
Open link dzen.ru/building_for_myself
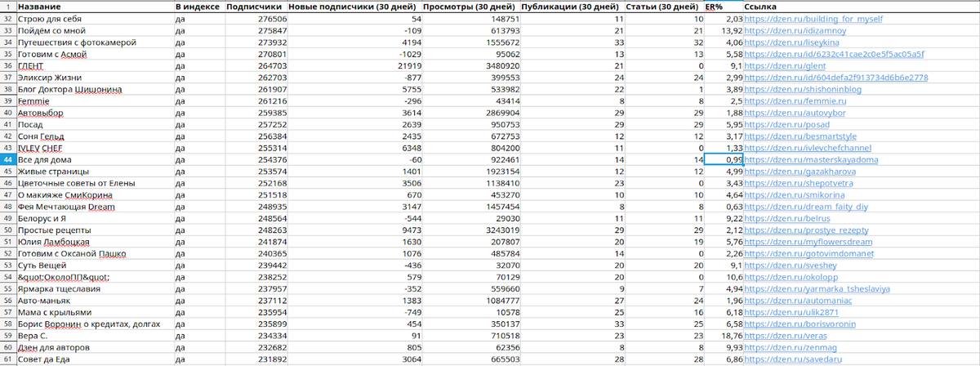click(813, 18)
